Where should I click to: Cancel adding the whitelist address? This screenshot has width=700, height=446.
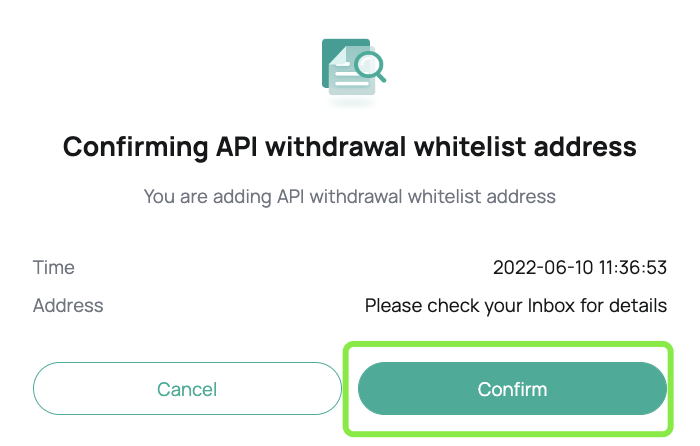click(x=187, y=389)
